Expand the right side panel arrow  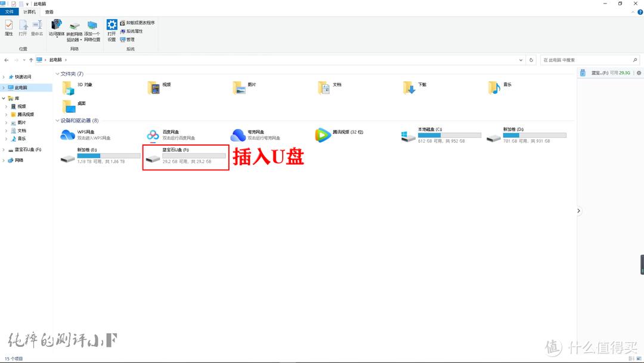point(578,211)
